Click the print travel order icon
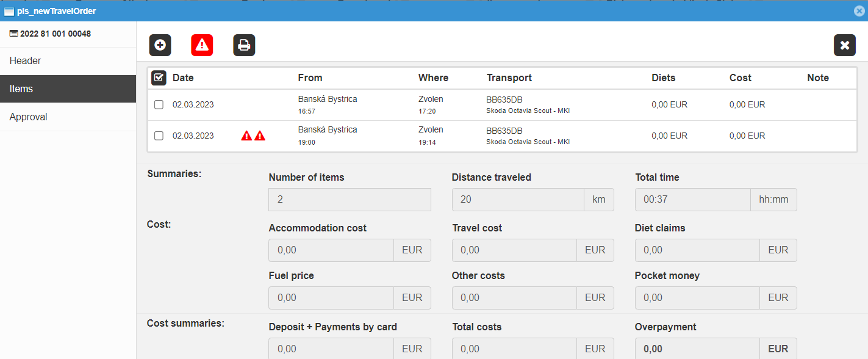The width and height of the screenshot is (868, 359). tap(244, 45)
